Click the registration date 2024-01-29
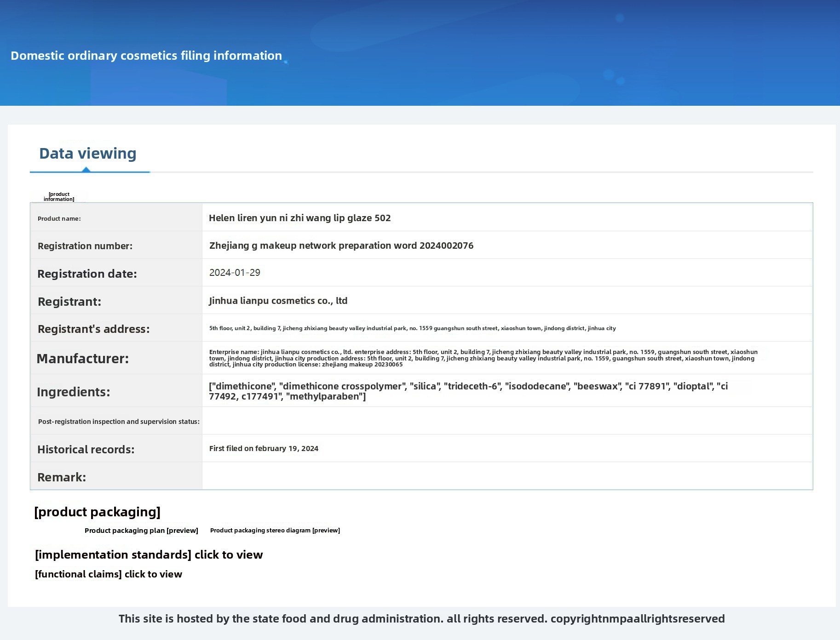 click(235, 273)
